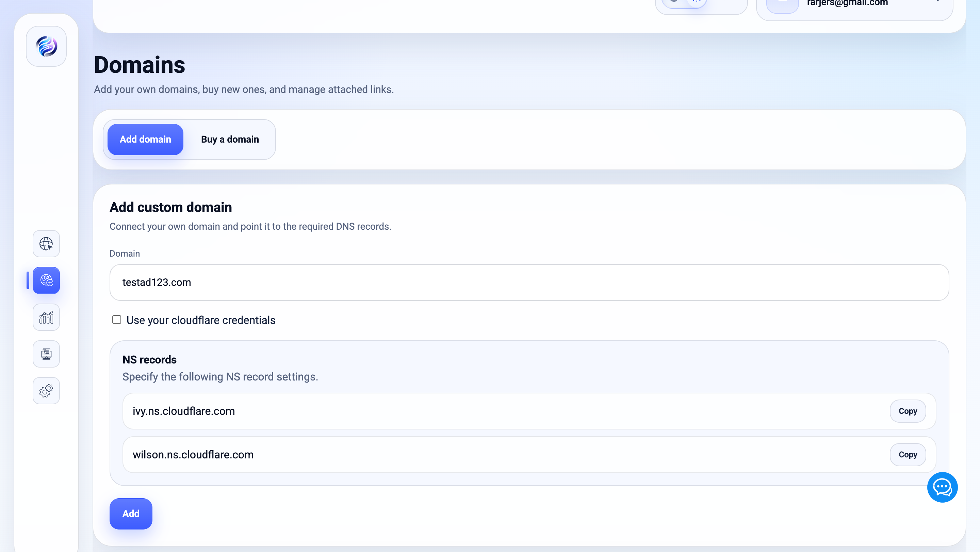Screen dimensions: 980x552
Task: Select the globe-with-cursor sidebar icon
Action: (x=46, y=244)
